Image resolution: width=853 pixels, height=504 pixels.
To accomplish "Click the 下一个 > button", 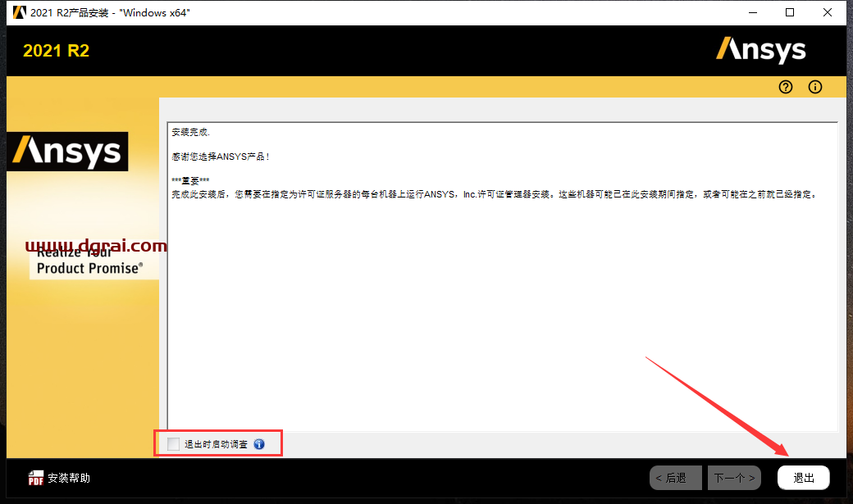I will tap(734, 478).
